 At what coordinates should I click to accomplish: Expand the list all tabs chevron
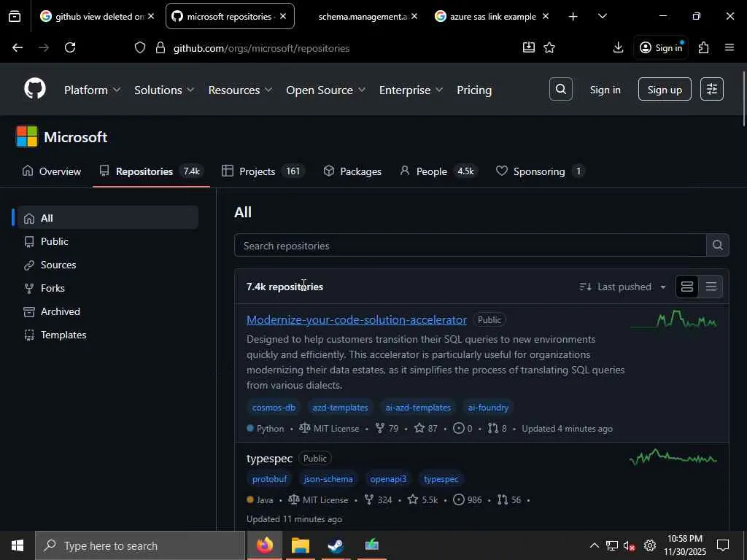click(x=603, y=17)
